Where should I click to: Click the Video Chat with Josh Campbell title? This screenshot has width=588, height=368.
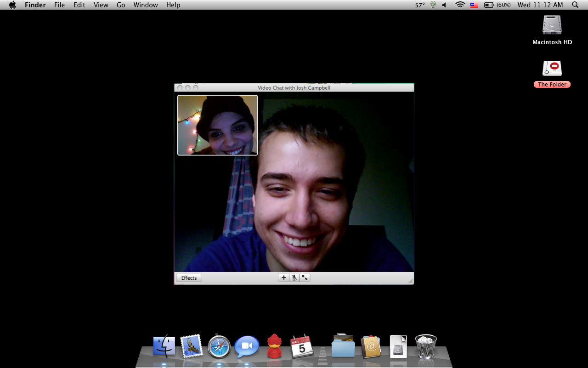pyautogui.click(x=294, y=88)
